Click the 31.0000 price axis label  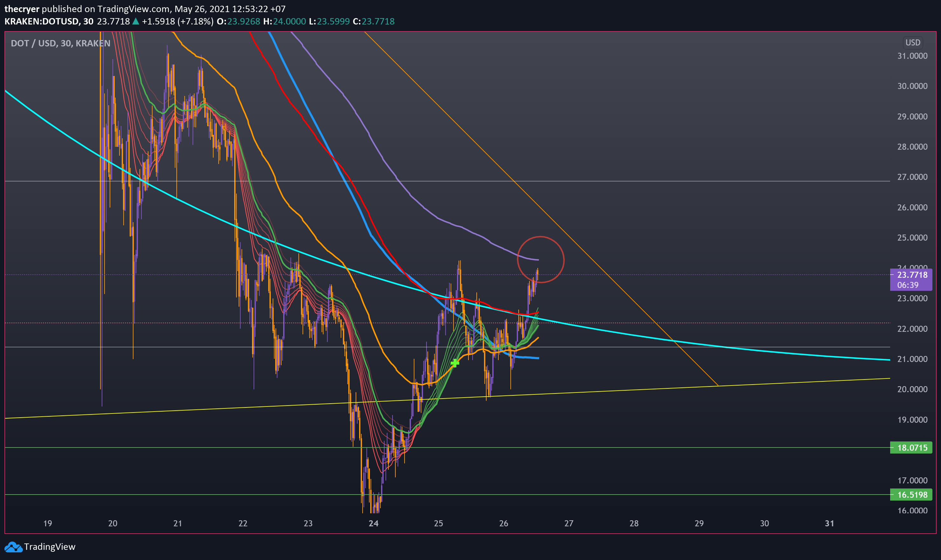[912, 56]
